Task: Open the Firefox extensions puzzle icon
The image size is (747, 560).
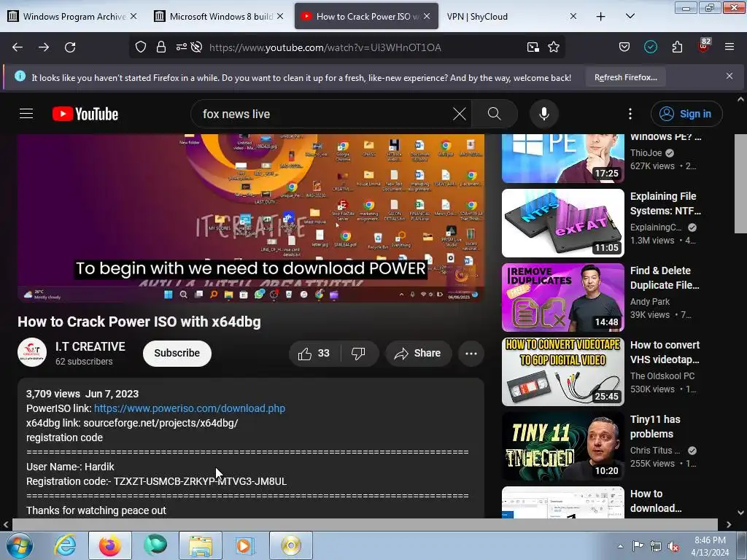Action: 677,47
